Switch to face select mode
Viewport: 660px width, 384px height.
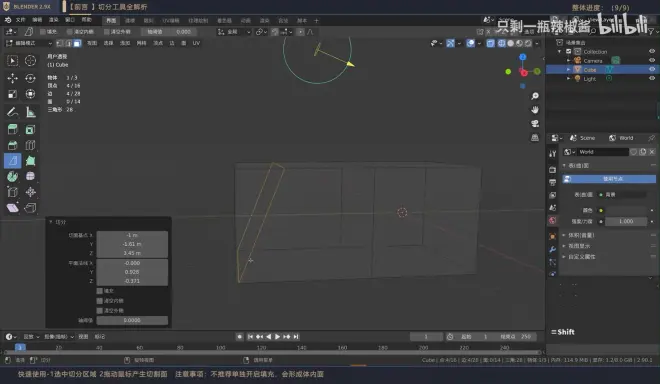click(77, 43)
